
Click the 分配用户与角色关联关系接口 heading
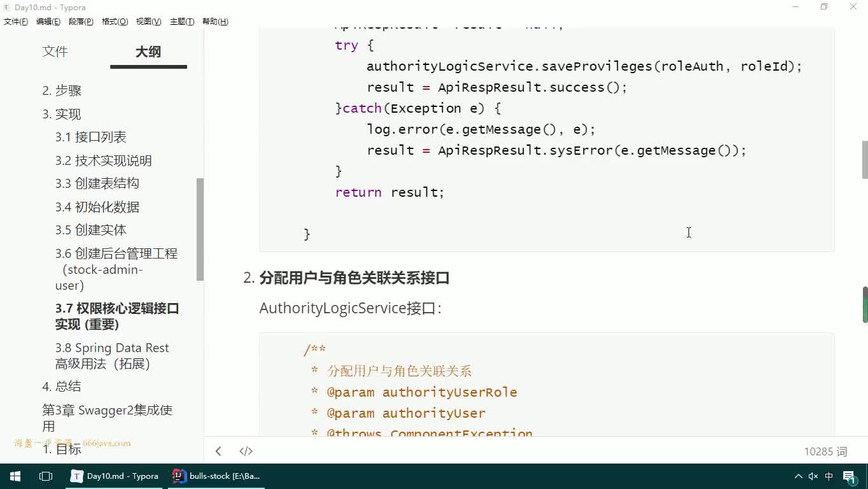pyautogui.click(x=354, y=278)
